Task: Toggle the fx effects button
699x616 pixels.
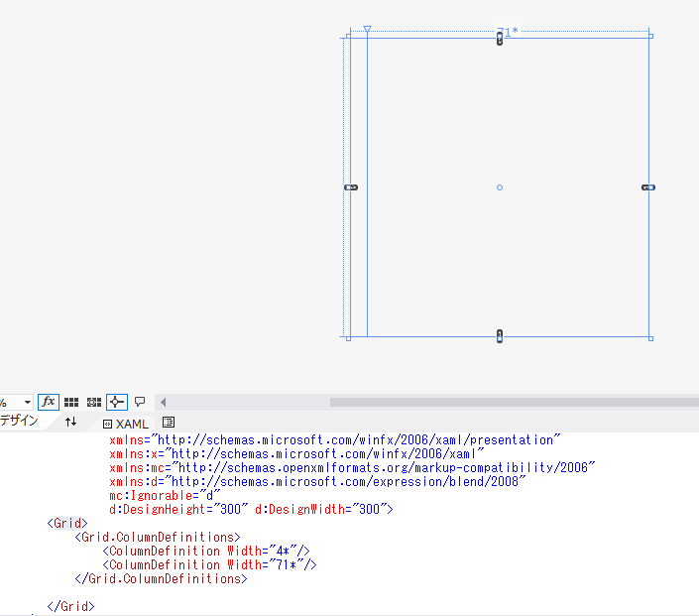Action: pos(49,402)
